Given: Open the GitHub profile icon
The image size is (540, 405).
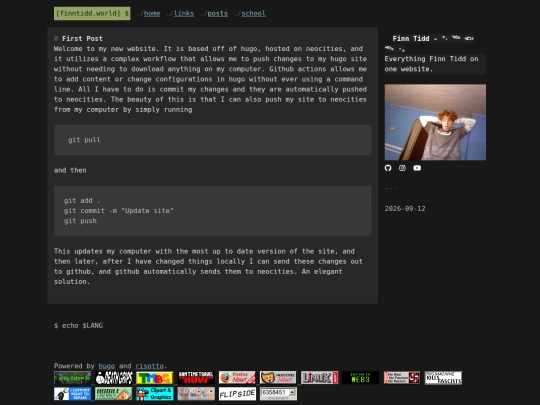Looking at the screenshot, I should click(388, 168).
